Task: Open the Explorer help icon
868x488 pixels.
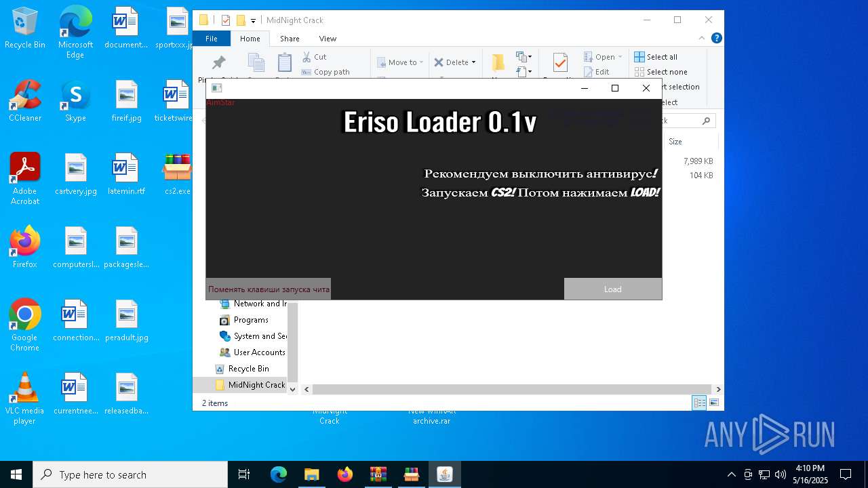Action: coord(716,39)
